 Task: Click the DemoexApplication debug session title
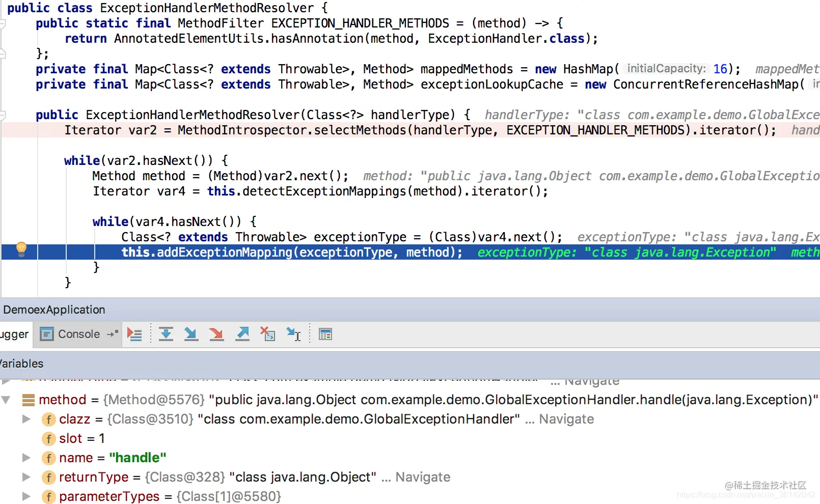[x=54, y=310]
